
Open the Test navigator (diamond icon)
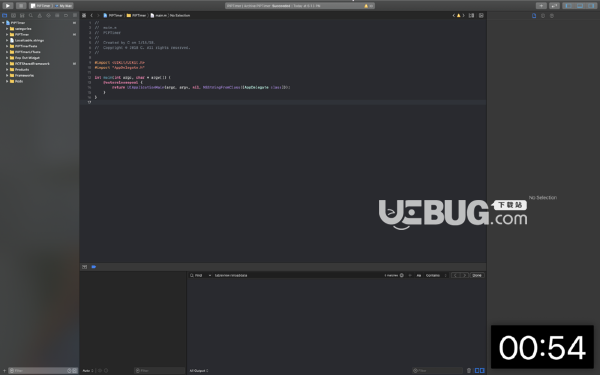[48, 15]
